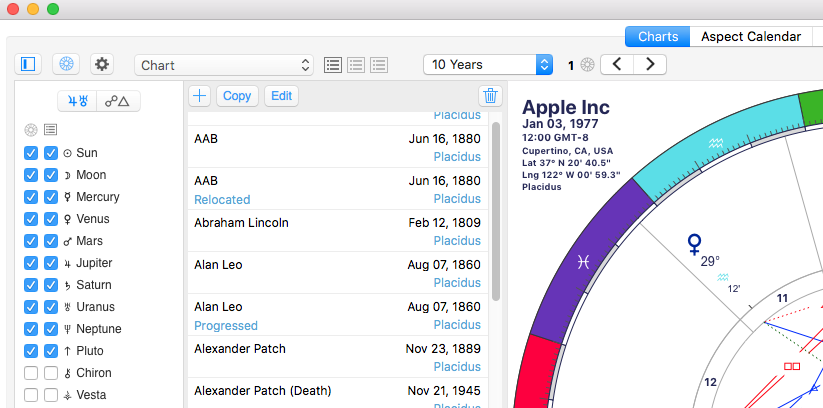Switch to the Charts tab
Image resolution: width=823 pixels, height=408 pixels.
(x=658, y=37)
